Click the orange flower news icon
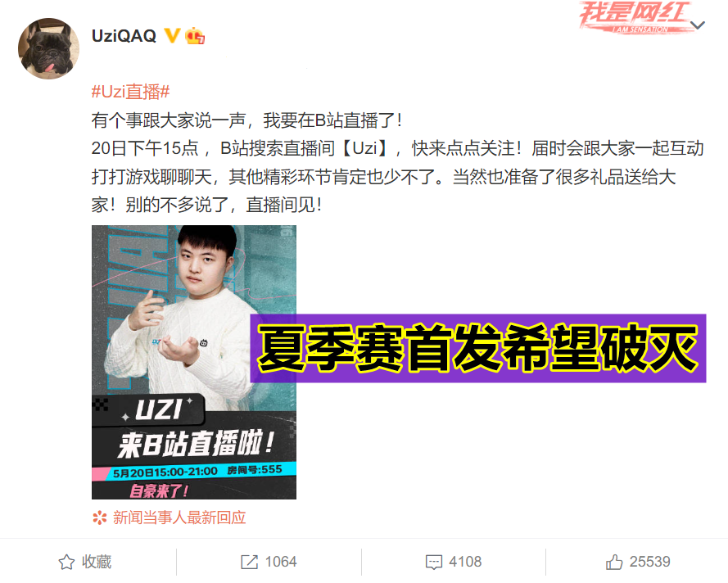Viewport: 728px width, 583px height. click(x=99, y=517)
